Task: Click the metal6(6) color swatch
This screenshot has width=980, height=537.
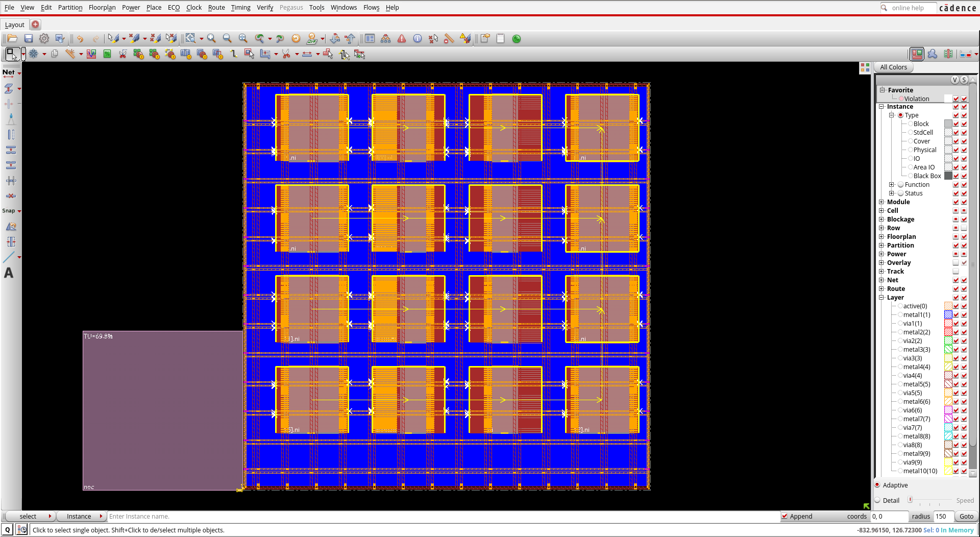Action: coord(948,402)
